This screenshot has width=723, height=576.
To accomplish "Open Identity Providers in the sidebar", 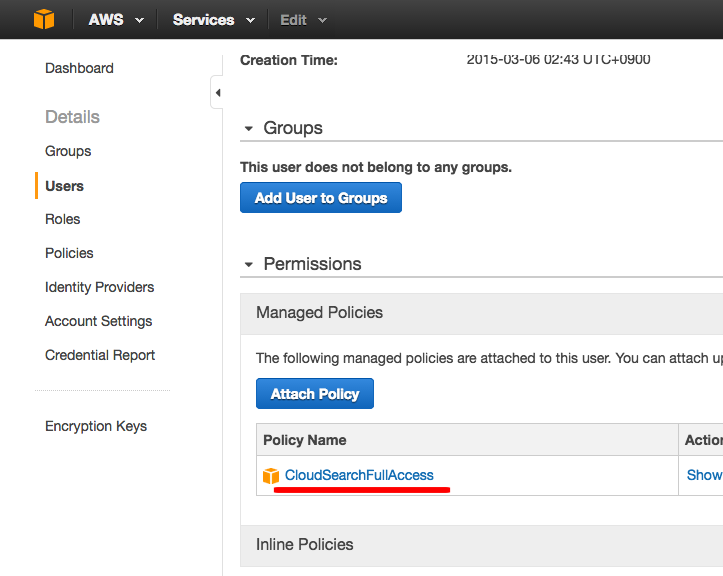I will [100, 287].
